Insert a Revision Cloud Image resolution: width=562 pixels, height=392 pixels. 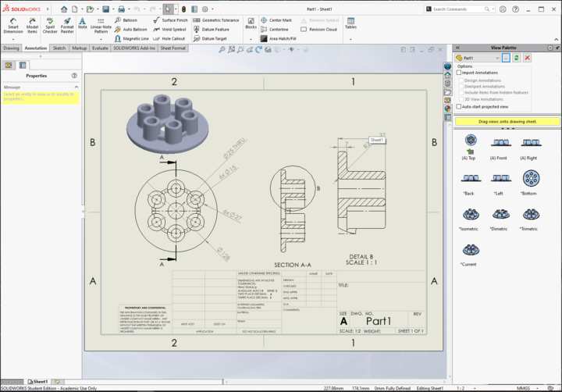click(x=318, y=30)
